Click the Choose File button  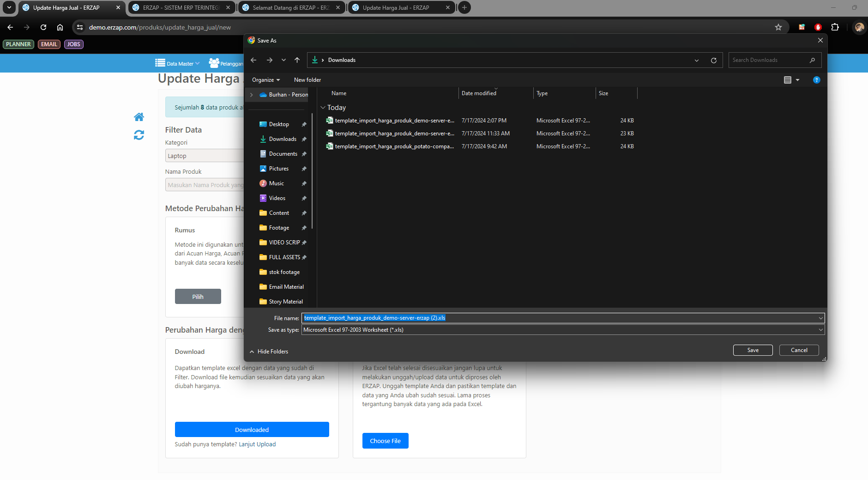(386, 441)
